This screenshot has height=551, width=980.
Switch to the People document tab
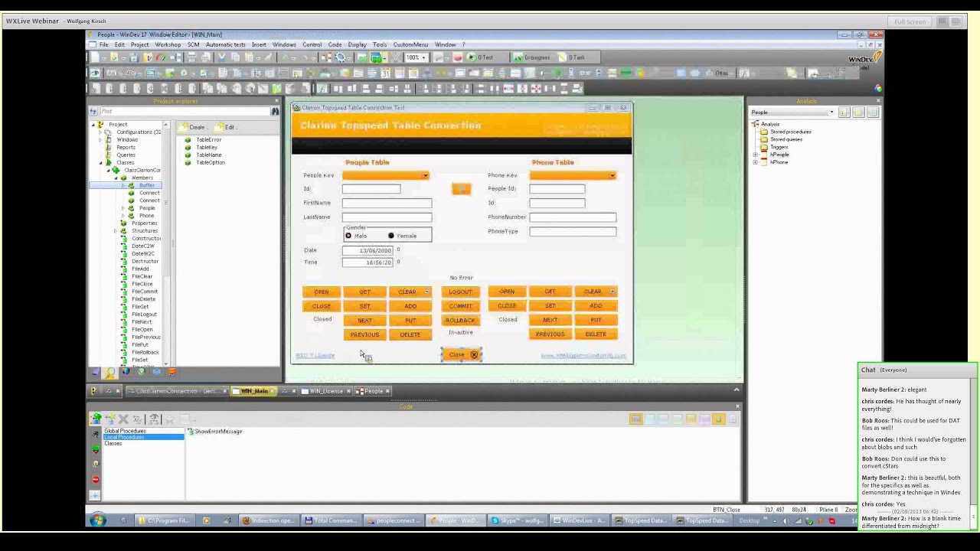click(x=373, y=391)
